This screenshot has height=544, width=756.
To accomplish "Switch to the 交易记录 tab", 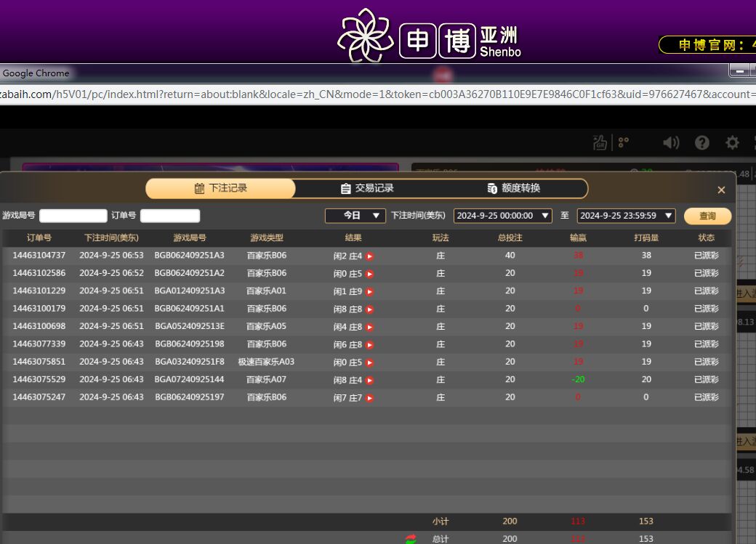I will [x=367, y=189].
